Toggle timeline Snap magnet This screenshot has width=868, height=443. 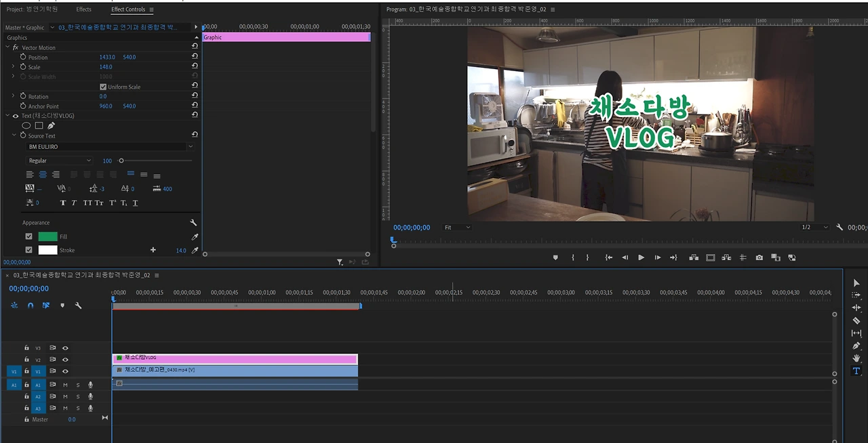31,305
